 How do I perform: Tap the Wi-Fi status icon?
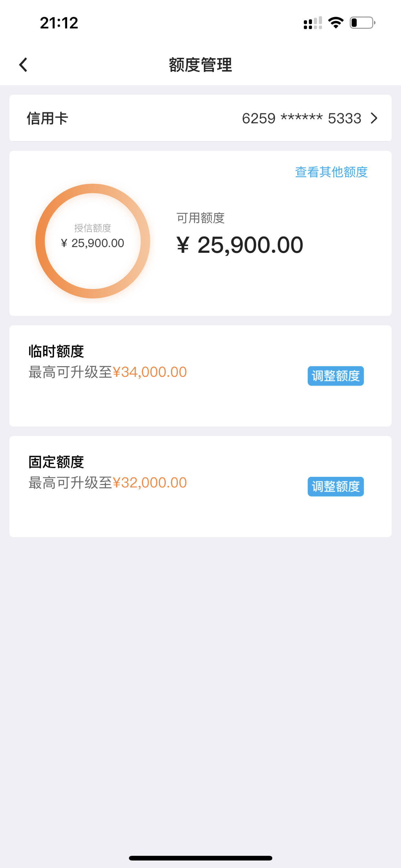[x=336, y=23]
